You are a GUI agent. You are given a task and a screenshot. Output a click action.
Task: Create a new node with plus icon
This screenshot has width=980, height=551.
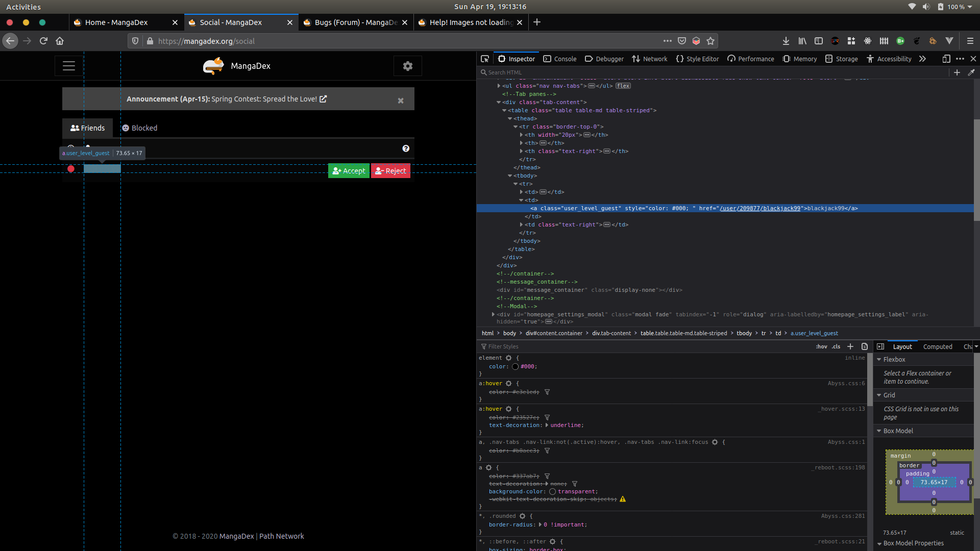coord(957,72)
